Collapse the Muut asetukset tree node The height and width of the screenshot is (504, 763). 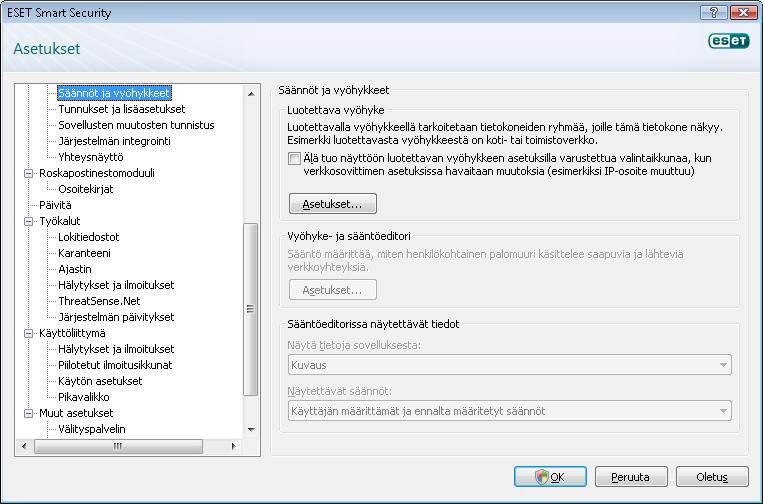click(29, 413)
